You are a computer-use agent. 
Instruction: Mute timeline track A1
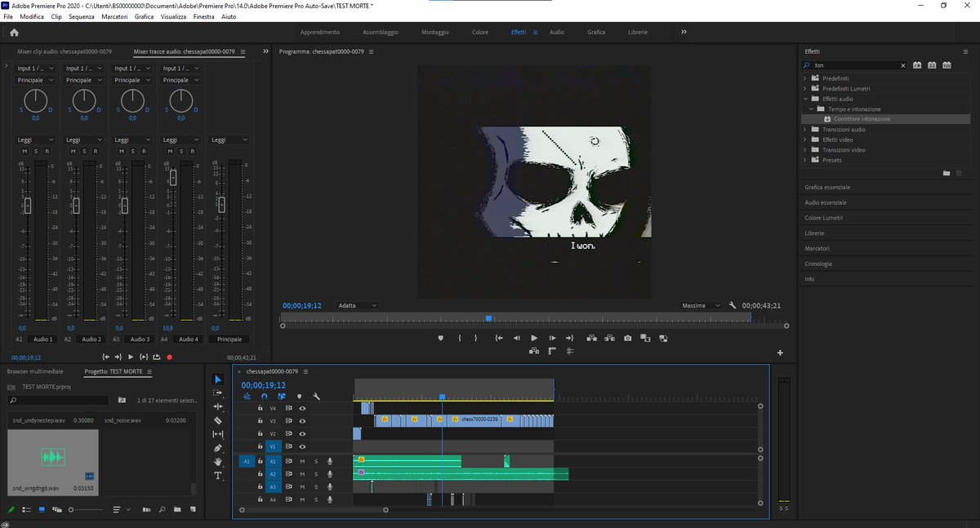pos(302,461)
